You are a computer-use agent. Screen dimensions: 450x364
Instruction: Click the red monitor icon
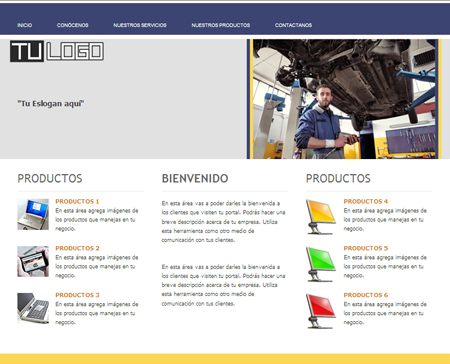321,311
